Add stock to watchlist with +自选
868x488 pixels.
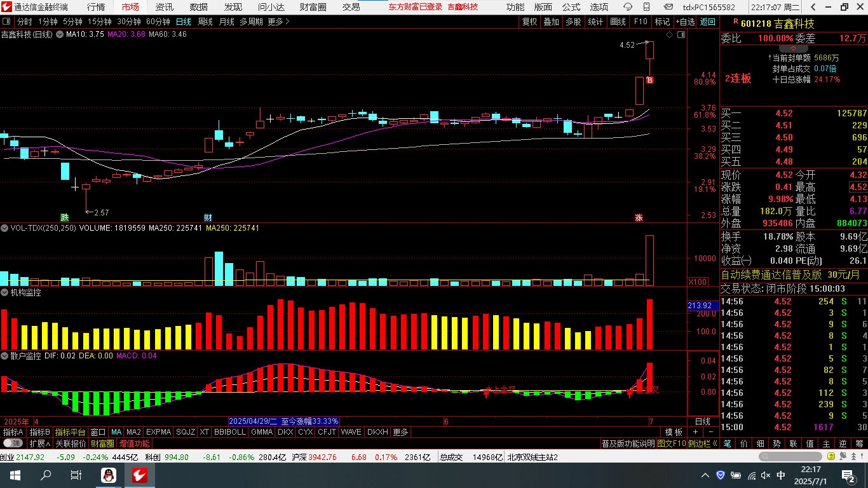[685, 22]
